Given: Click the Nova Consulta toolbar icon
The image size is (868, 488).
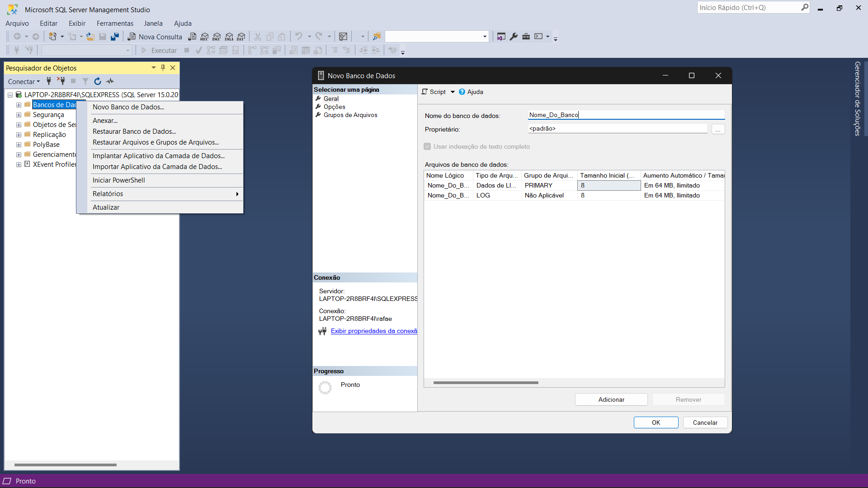Looking at the screenshot, I should [155, 37].
